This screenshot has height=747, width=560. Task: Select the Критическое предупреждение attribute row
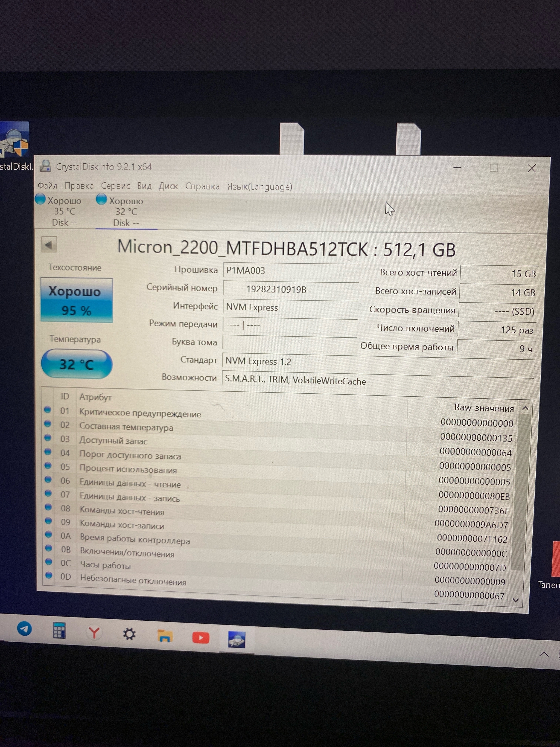click(140, 414)
